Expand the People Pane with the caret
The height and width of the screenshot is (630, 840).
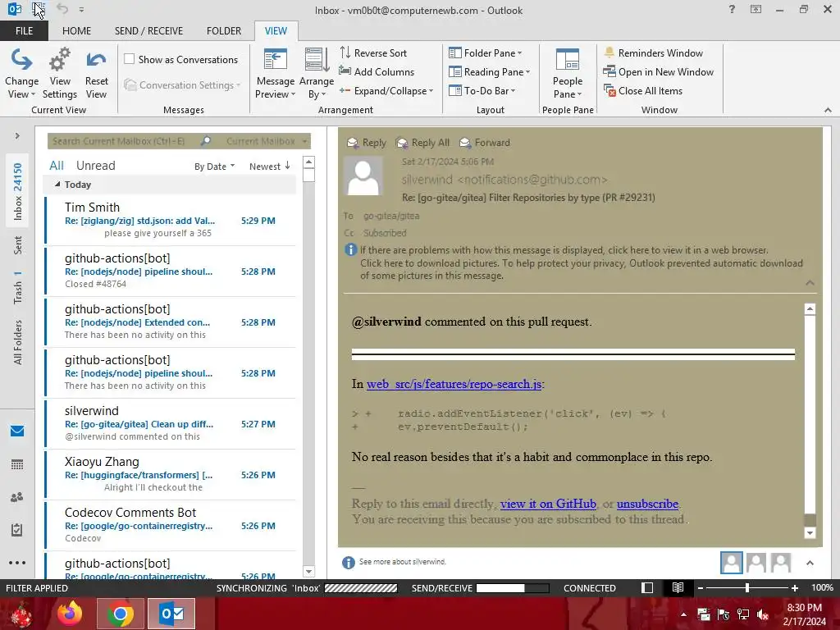click(x=810, y=563)
